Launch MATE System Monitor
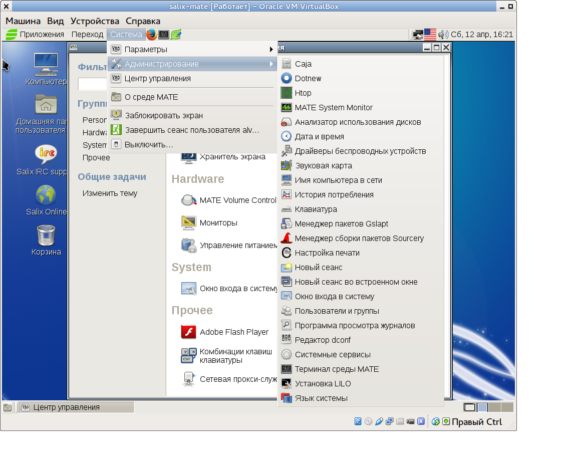This screenshot has width=572, height=449. [360, 108]
